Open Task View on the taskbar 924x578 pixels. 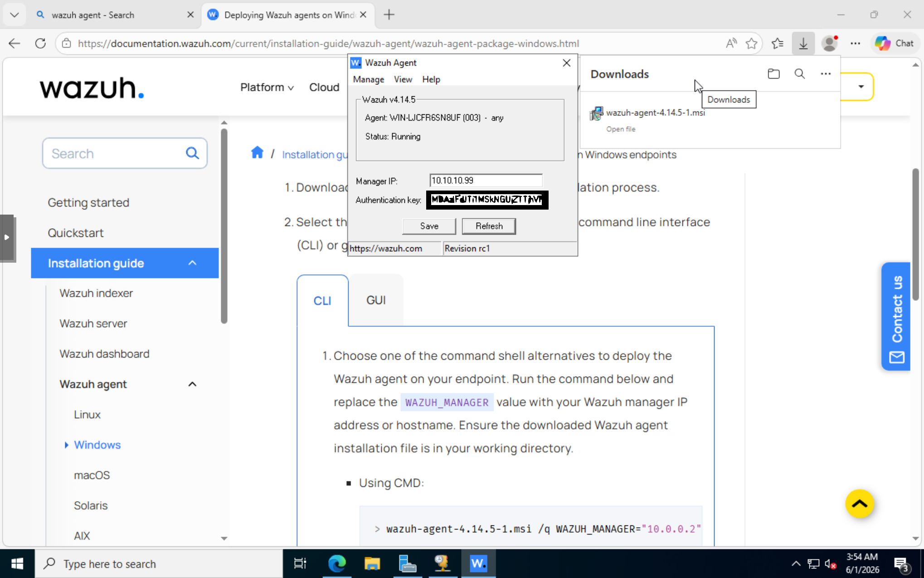point(300,564)
